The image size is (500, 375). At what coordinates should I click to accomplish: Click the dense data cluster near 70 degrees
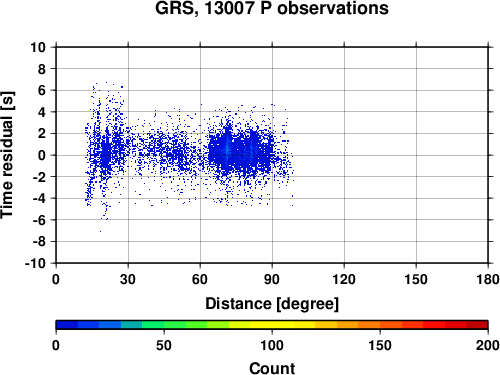point(227,152)
